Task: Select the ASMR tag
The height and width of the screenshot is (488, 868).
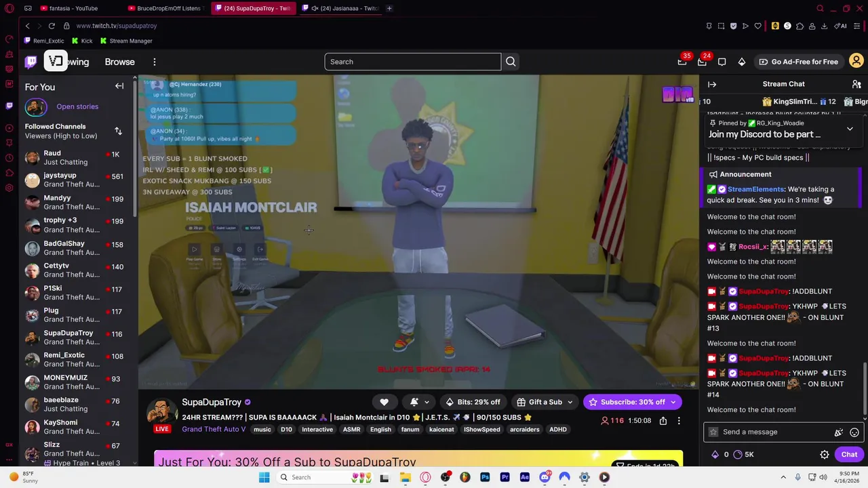Action: pos(351,430)
